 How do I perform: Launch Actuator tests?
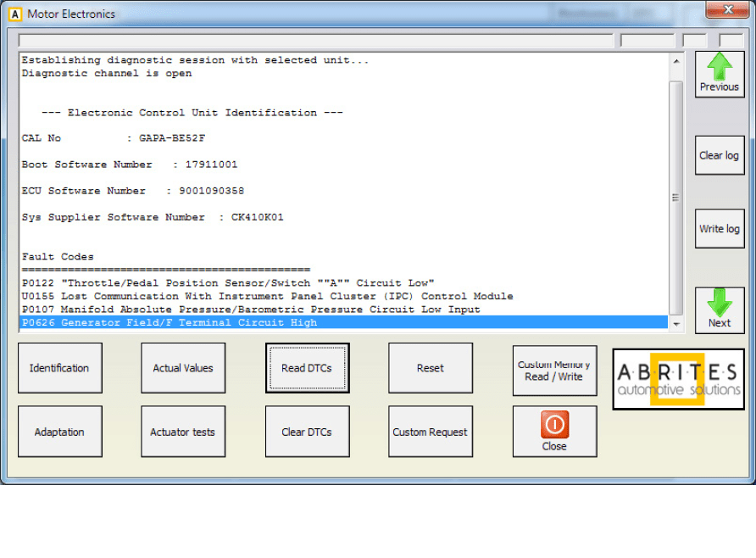(183, 432)
